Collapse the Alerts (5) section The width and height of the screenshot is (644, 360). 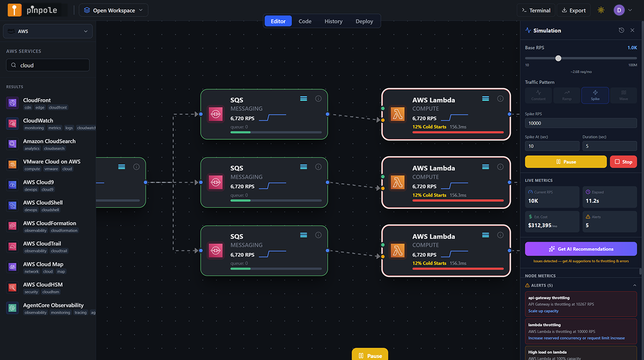click(634, 285)
